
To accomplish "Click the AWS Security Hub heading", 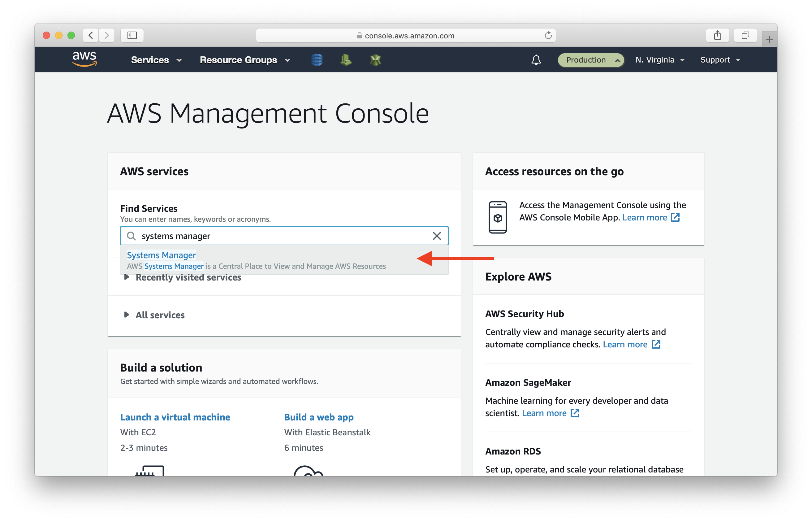I will (525, 314).
